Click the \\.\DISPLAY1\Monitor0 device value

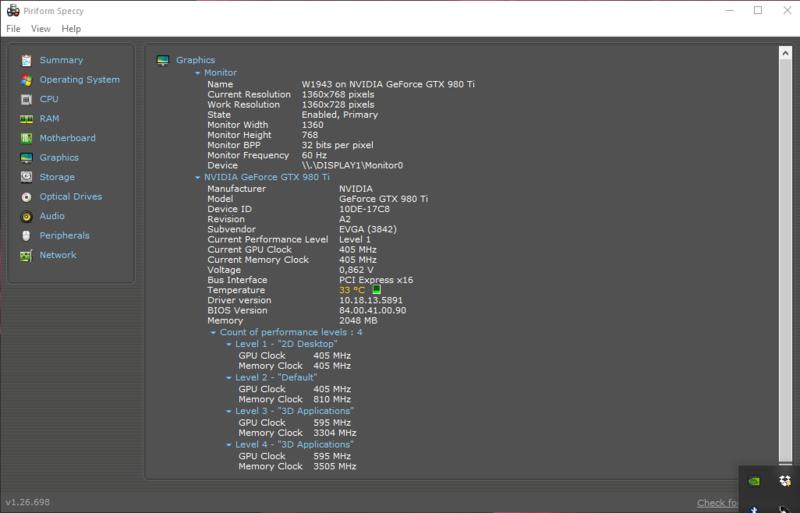(x=352, y=165)
